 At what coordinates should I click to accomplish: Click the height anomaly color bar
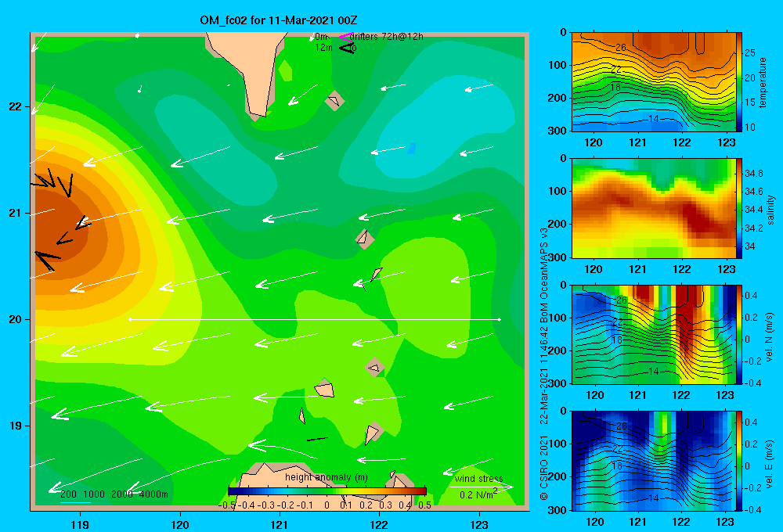[x=327, y=491]
